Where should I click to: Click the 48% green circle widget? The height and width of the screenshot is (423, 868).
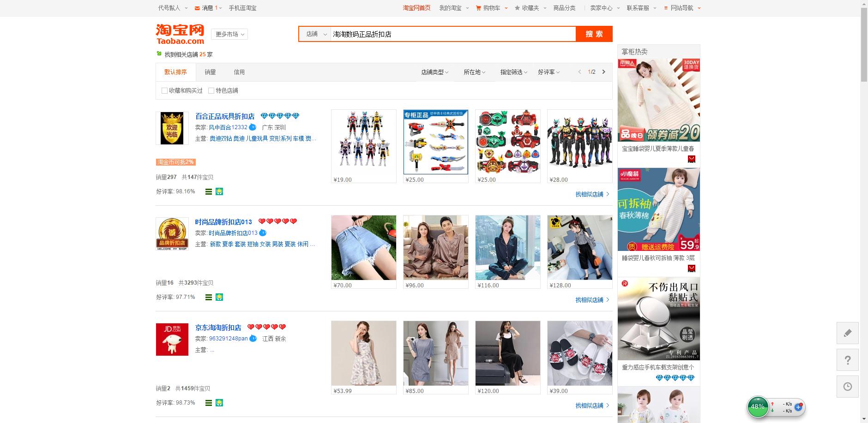point(758,407)
